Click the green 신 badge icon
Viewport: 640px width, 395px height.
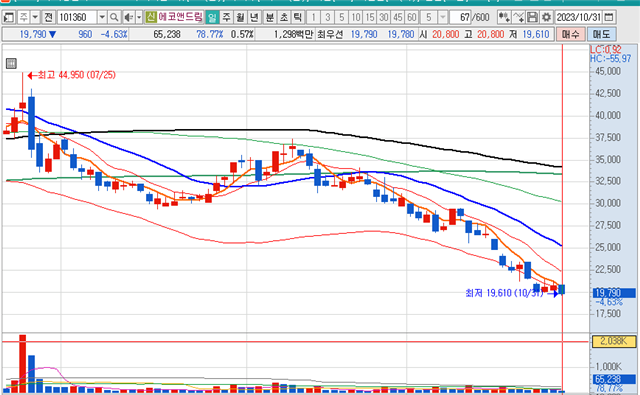[x=151, y=17]
